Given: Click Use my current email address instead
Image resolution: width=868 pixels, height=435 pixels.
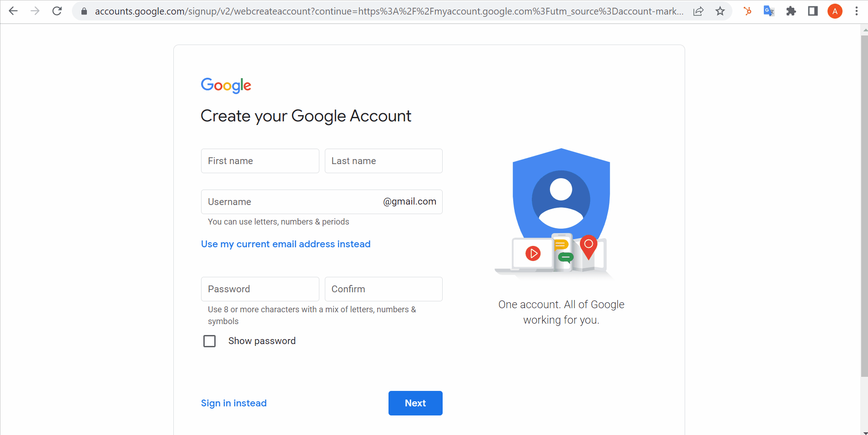Looking at the screenshot, I should coord(286,244).
